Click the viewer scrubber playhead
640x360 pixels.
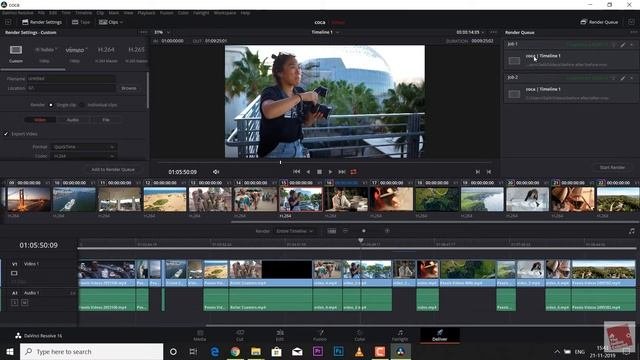[280, 162]
